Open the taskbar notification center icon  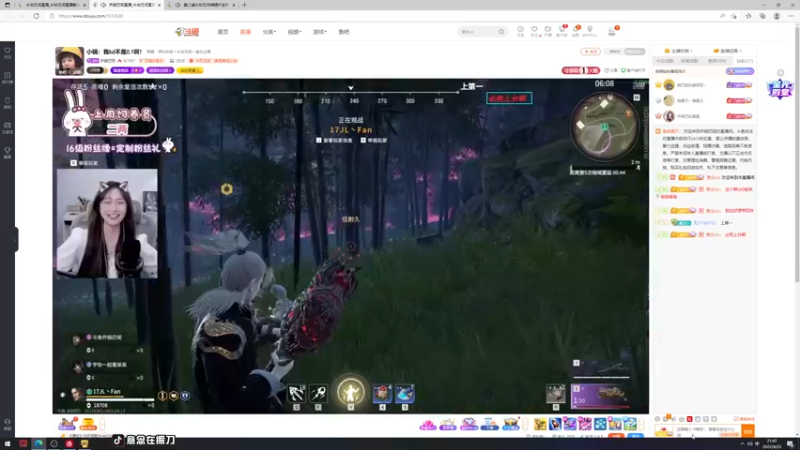pos(790,444)
